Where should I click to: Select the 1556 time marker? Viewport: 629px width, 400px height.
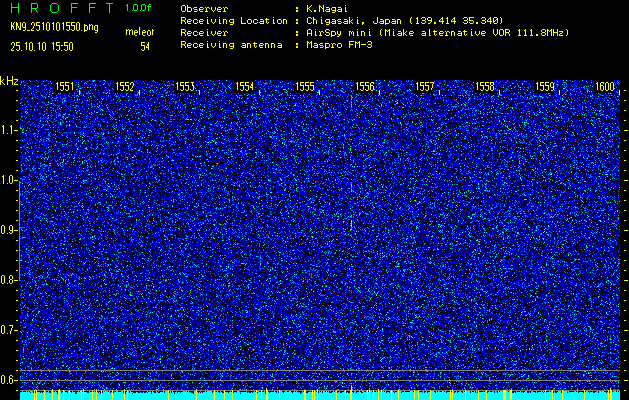365,87
